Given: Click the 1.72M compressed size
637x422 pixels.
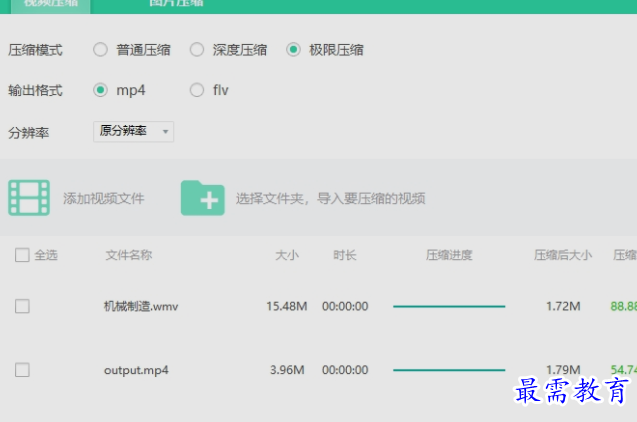Looking at the screenshot, I should coord(563,306).
